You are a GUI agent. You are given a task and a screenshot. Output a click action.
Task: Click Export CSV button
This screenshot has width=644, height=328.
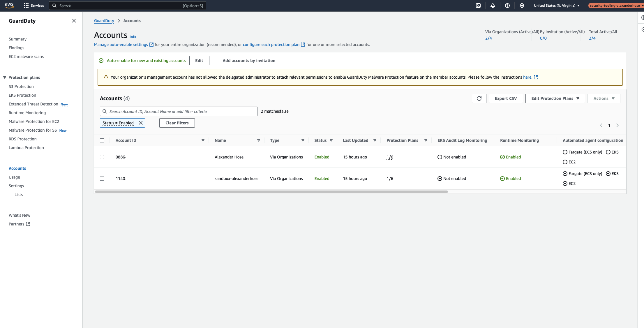[506, 98]
